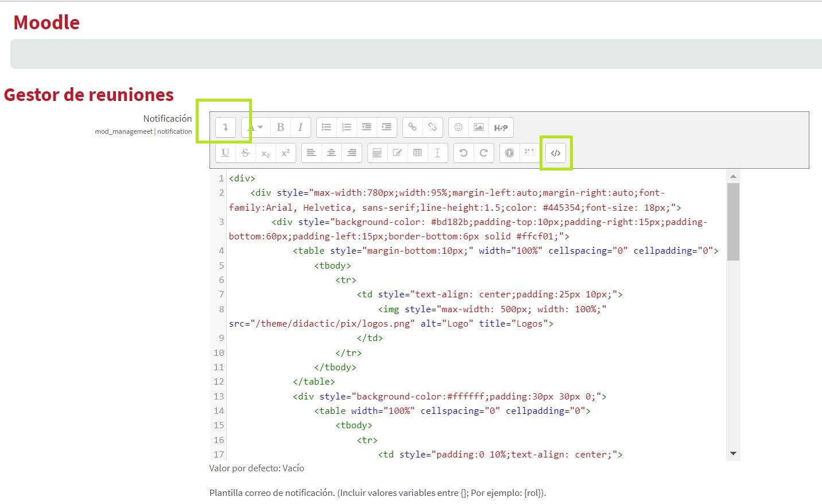Viewport: 822px width, 504px height.
Task: Click the '</table>' closing tag on line 12
Action: click(x=314, y=382)
